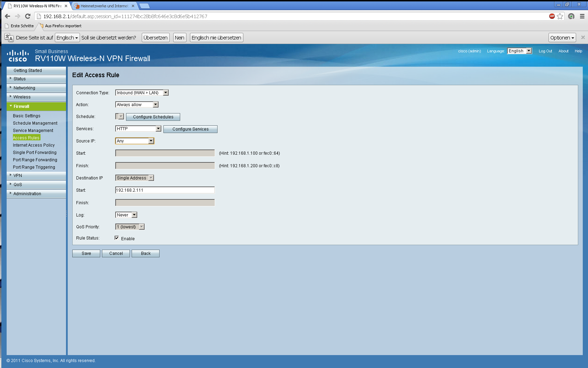
Task: Open the Source IP Any dropdown
Action: coord(135,141)
